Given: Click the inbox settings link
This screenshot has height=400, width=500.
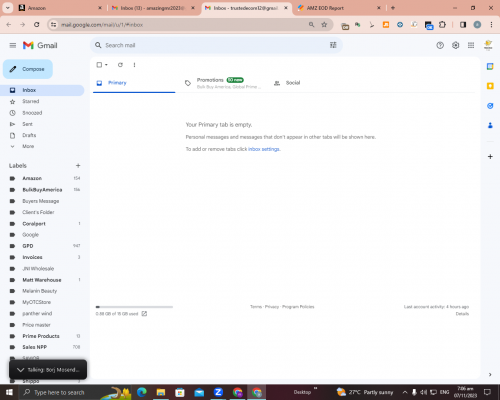Looking at the screenshot, I should (264, 149).
